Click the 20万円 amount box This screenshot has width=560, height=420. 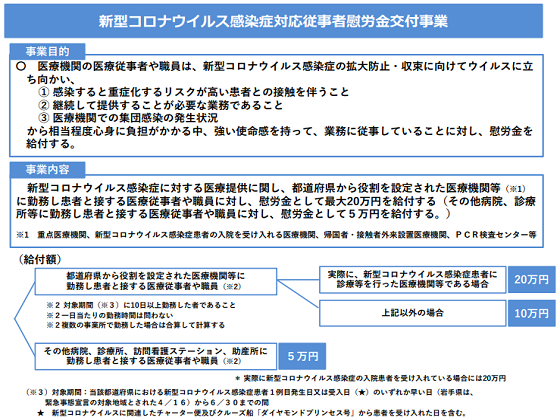click(x=531, y=280)
